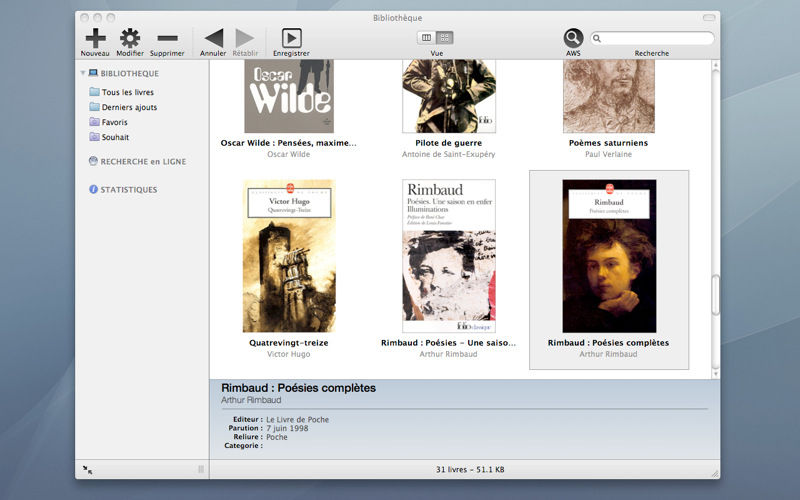Select Quatrevingt-treize Victor Hugo cover
The width and height of the screenshot is (800, 500).
click(x=289, y=256)
